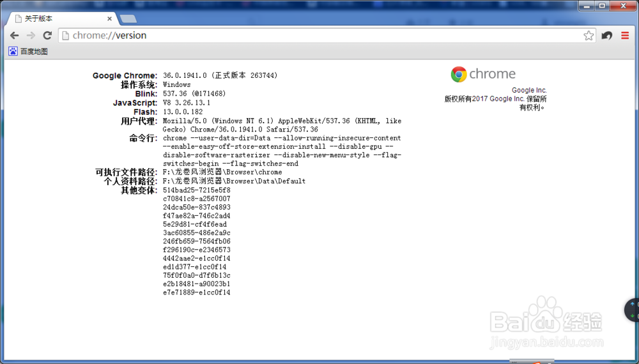This screenshot has width=639, height=364.
Task: Click variation ed1d377-e1cc0f14
Action: pyautogui.click(x=194, y=267)
